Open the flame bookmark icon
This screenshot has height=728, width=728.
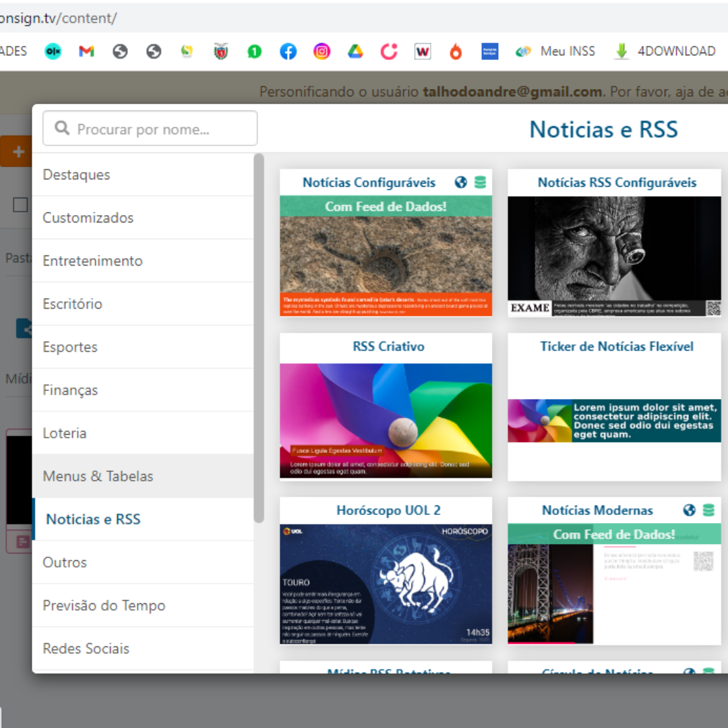456,51
